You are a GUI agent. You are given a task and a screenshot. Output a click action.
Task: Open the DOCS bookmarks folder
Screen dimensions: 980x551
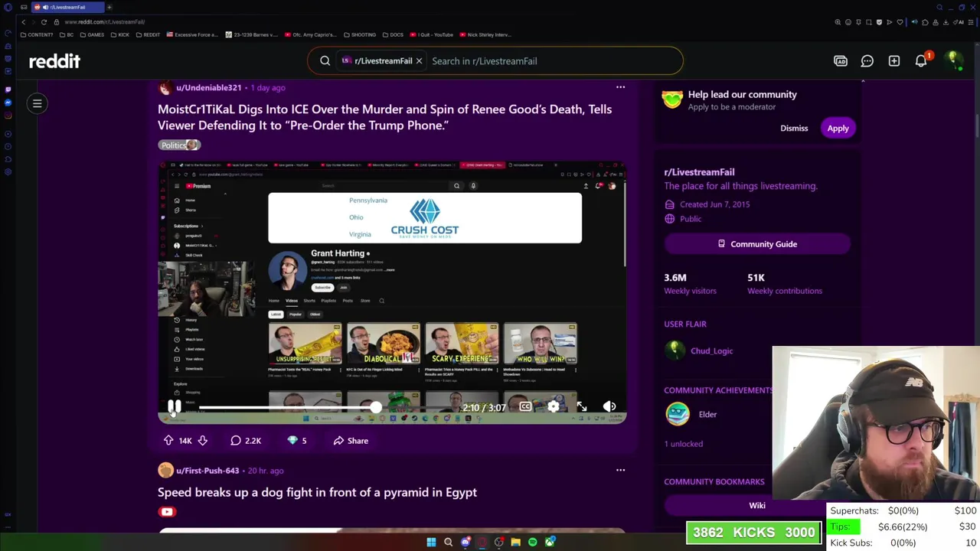(x=393, y=34)
